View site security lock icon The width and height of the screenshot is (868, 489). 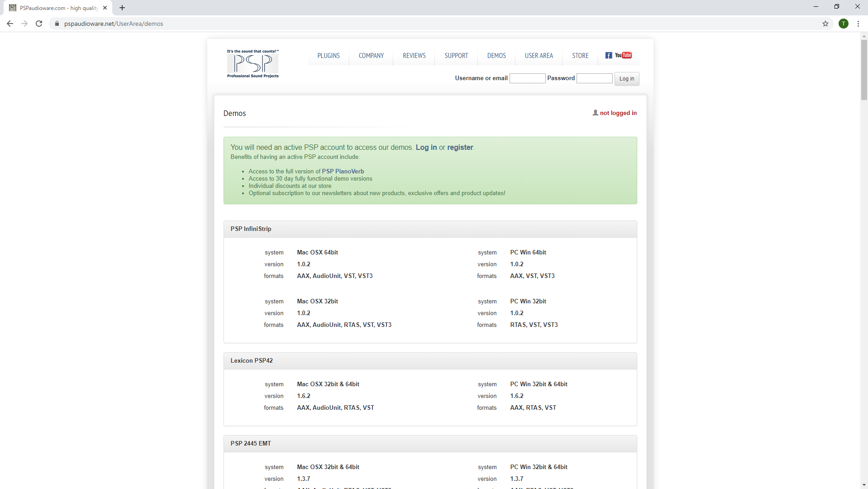pyautogui.click(x=57, y=24)
